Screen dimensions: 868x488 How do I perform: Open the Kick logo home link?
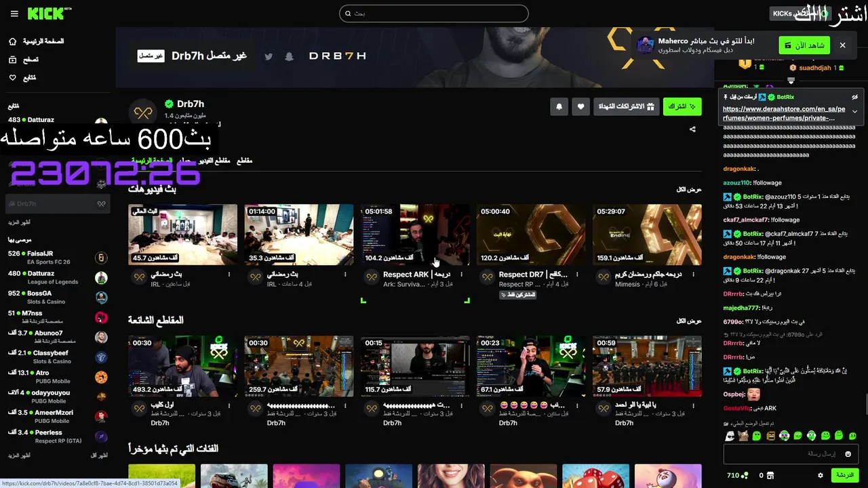tap(50, 13)
